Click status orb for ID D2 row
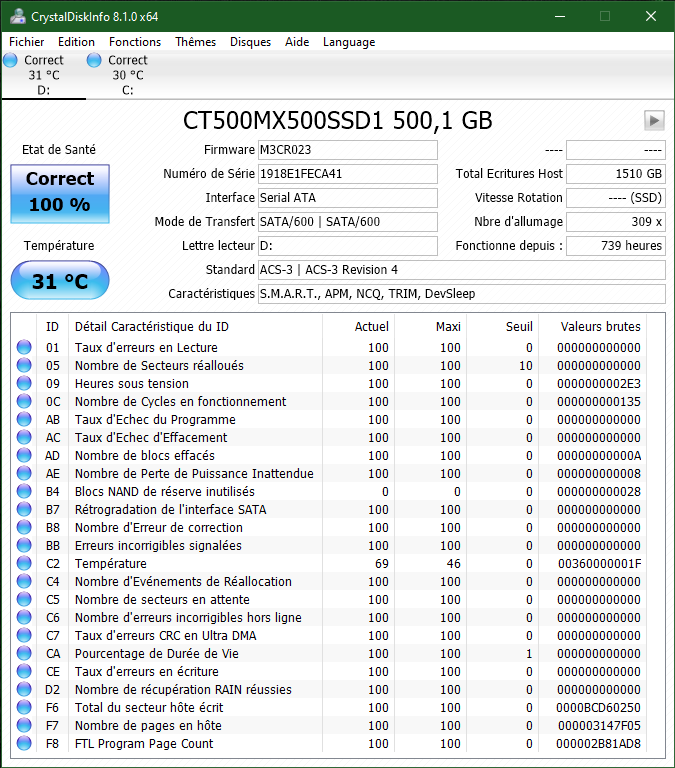 pyautogui.click(x=24, y=689)
